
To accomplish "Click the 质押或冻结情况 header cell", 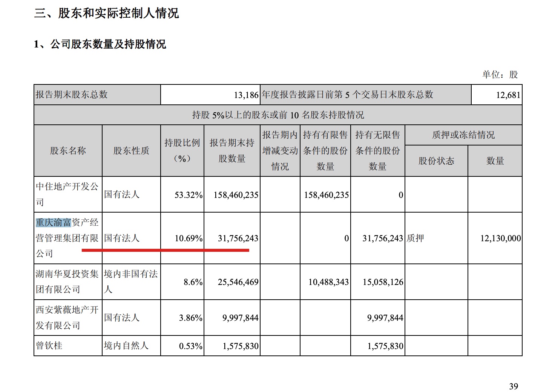I will [463, 135].
